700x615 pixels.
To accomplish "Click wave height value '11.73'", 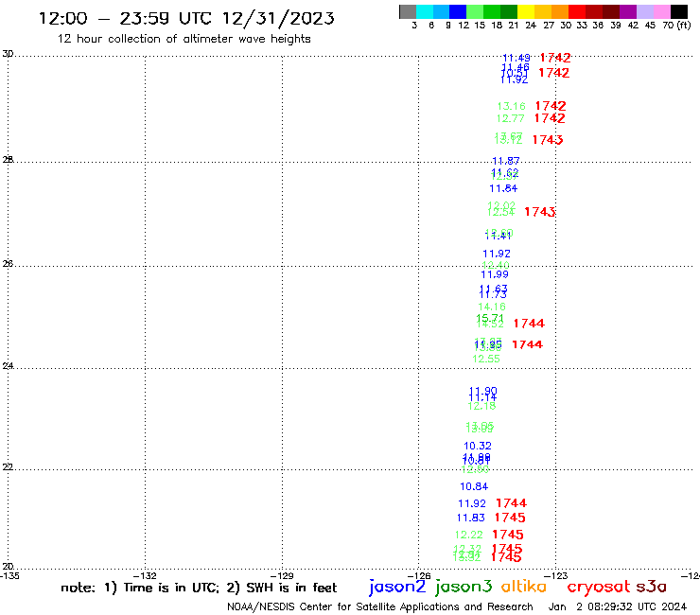I will 493,295.
